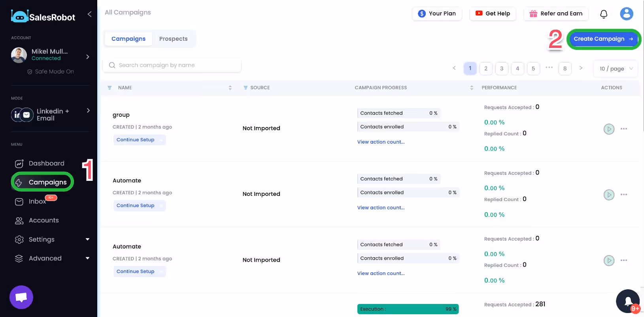Open the user profile avatar menu

[x=626, y=14]
